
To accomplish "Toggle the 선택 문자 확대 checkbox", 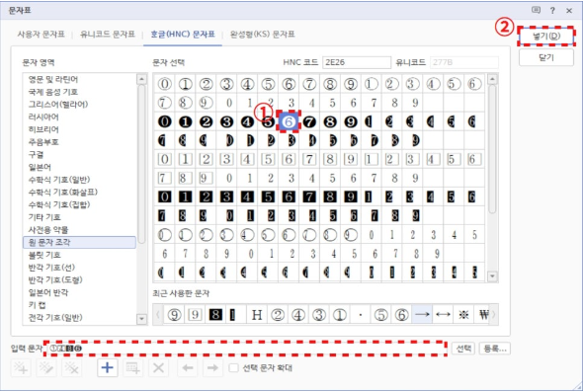I will tap(233, 368).
